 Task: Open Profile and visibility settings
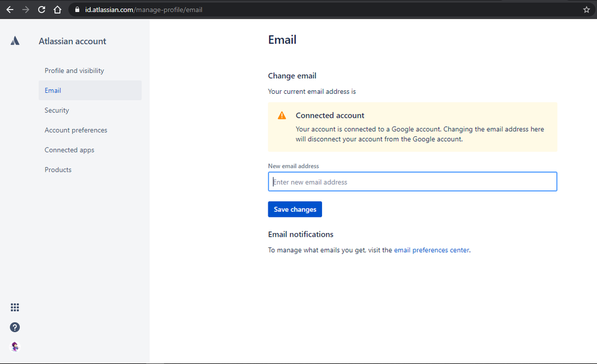(x=74, y=71)
